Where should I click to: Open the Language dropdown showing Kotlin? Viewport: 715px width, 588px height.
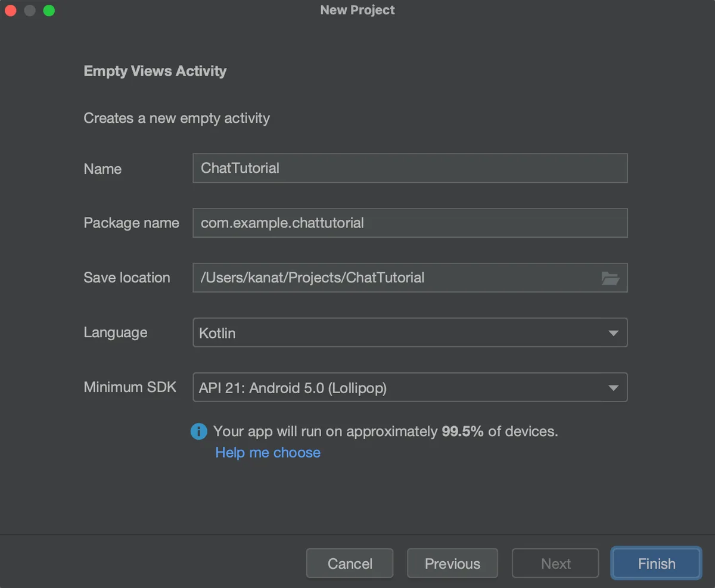click(410, 332)
